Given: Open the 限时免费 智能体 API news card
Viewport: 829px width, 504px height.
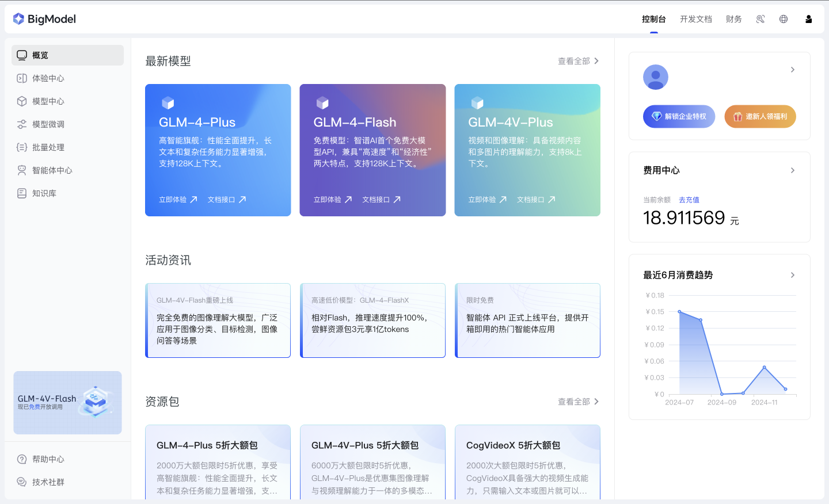Looking at the screenshot, I should pos(527,320).
